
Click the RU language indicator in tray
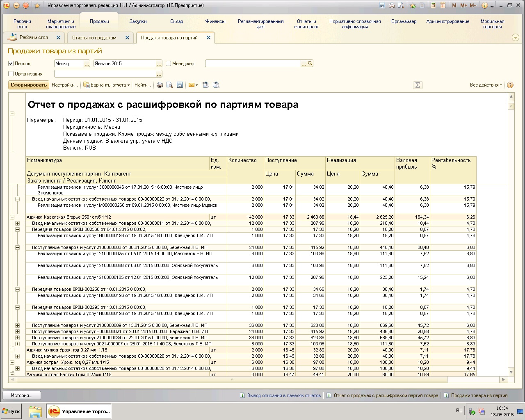459,411
